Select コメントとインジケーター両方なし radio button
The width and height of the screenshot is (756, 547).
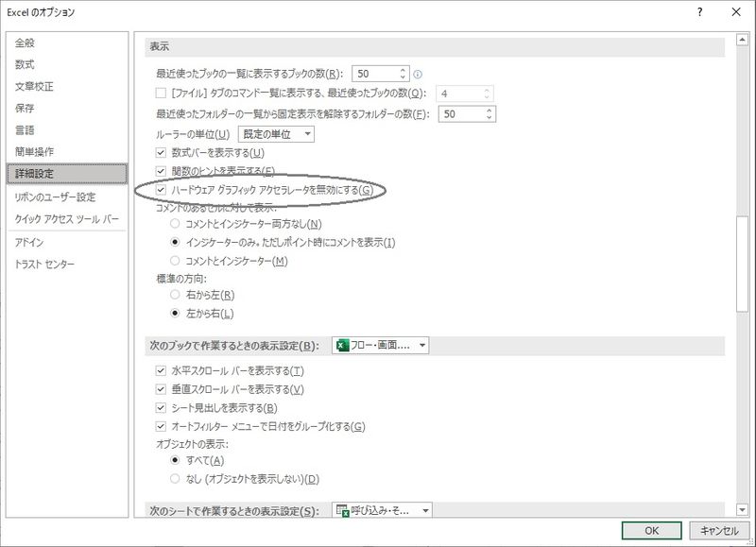pyautogui.click(x=175, y=224)
